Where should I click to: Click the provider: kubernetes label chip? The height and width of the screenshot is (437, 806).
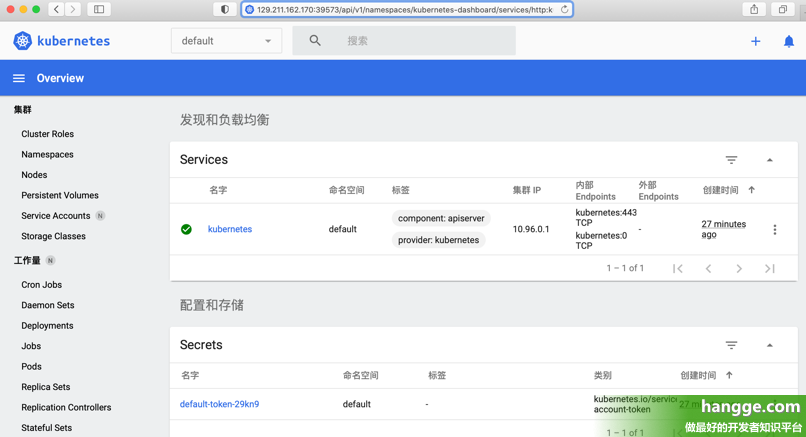pos(438,240)
